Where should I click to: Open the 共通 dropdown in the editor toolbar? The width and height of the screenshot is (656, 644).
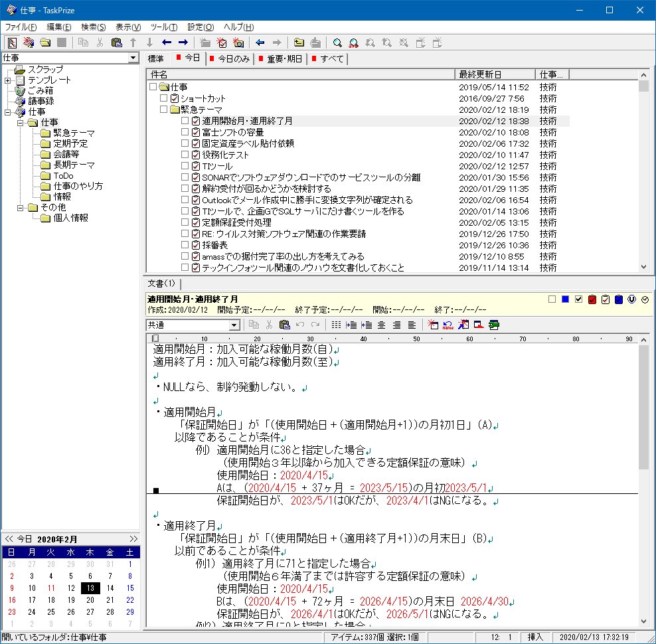[x=235, y=325]
